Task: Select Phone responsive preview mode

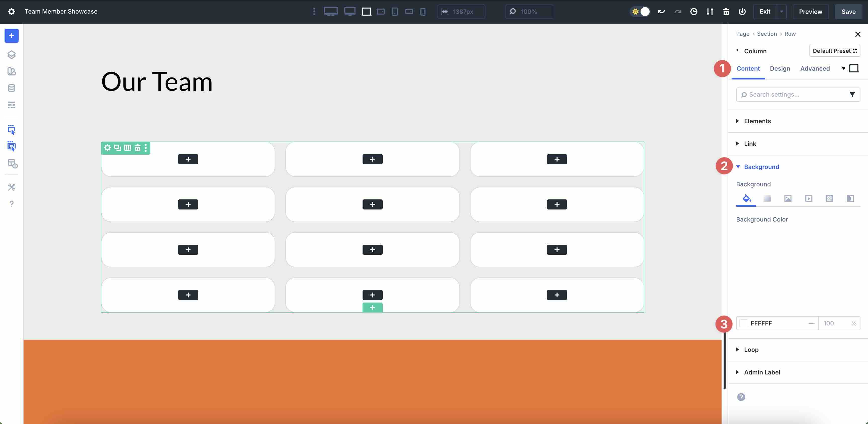Action: click(423, 12)
